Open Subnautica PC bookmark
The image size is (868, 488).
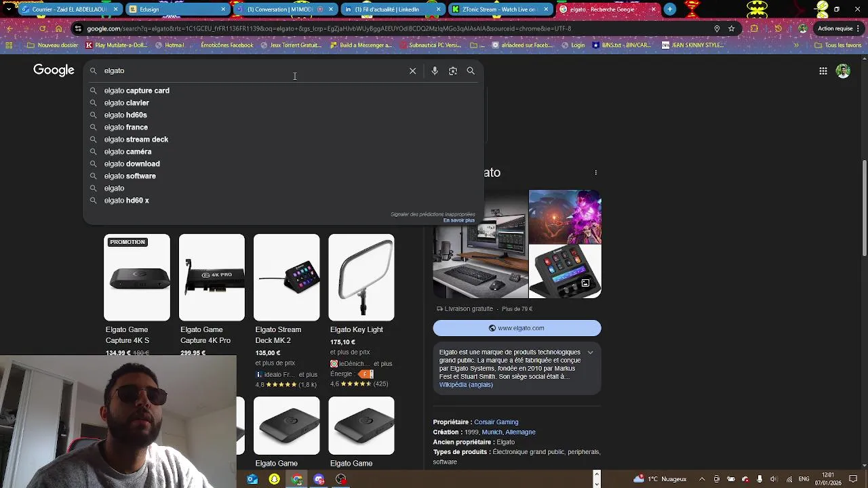431,45
